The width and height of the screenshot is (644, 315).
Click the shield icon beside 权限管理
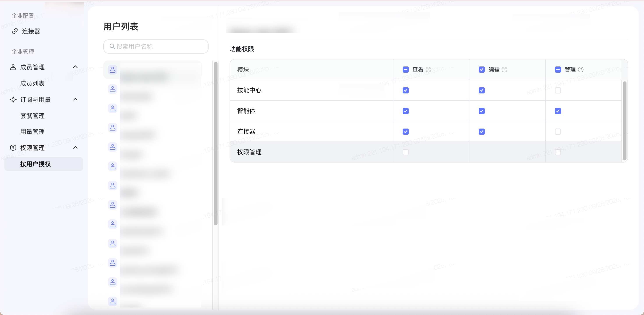[13, 148]
